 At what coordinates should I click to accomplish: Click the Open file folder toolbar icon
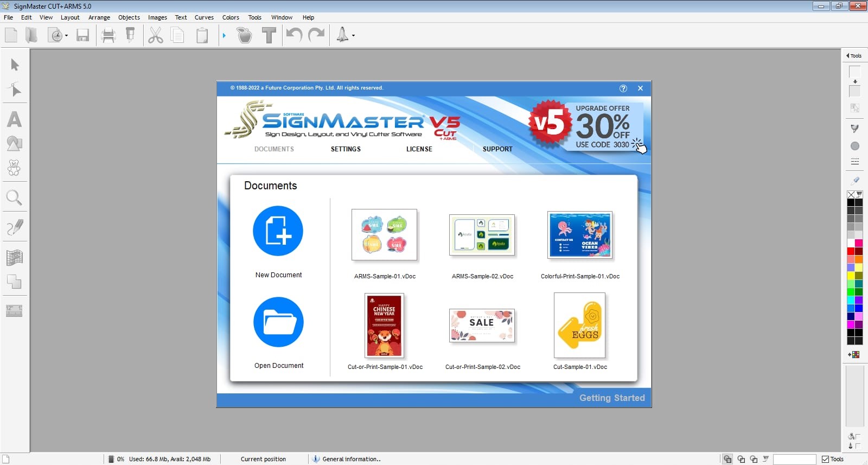pos(31,36)
